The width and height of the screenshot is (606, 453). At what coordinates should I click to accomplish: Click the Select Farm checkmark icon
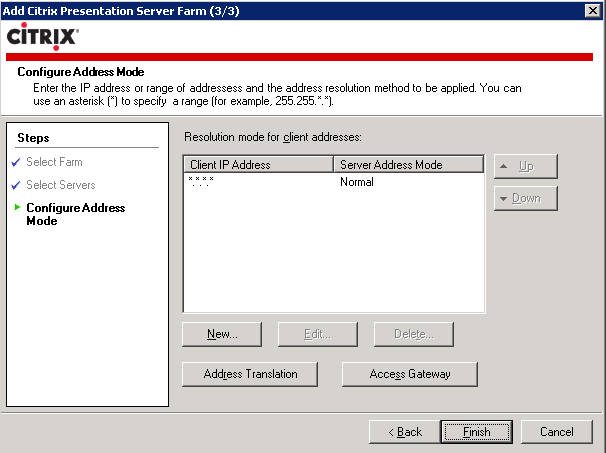click(x=16, y=162)
